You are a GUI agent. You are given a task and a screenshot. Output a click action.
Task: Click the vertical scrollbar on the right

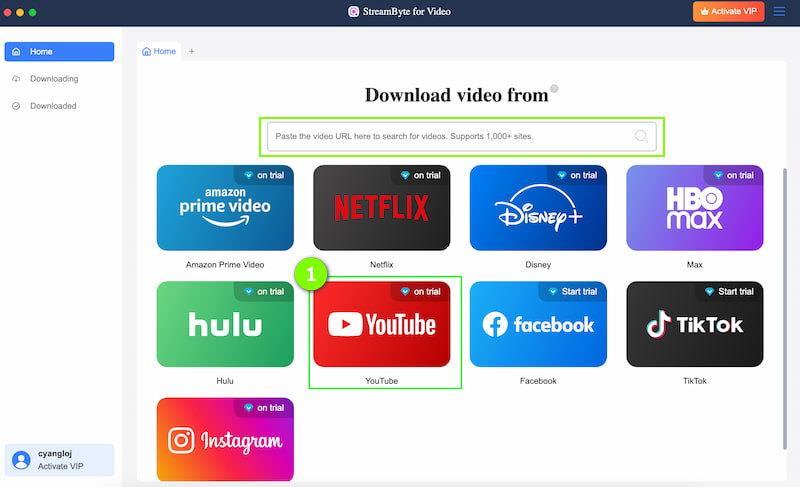784,309
